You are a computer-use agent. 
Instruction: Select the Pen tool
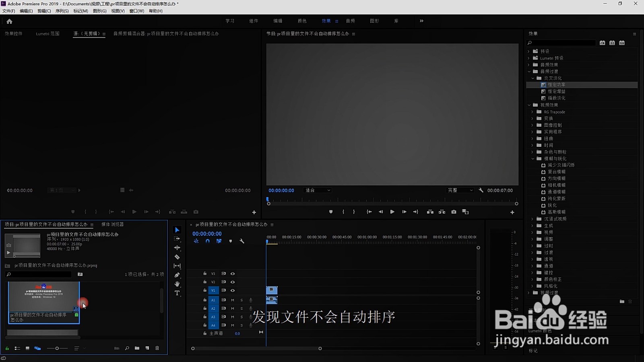[177, 275]
